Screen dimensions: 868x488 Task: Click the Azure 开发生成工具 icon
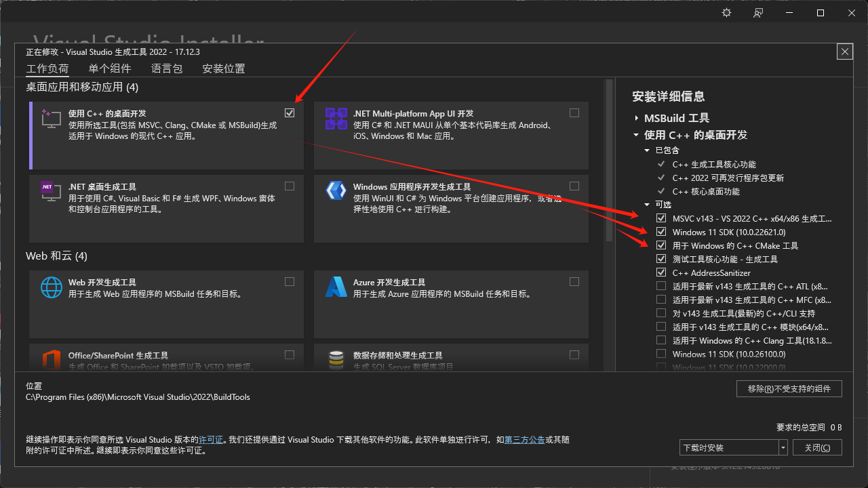point(336,287)
